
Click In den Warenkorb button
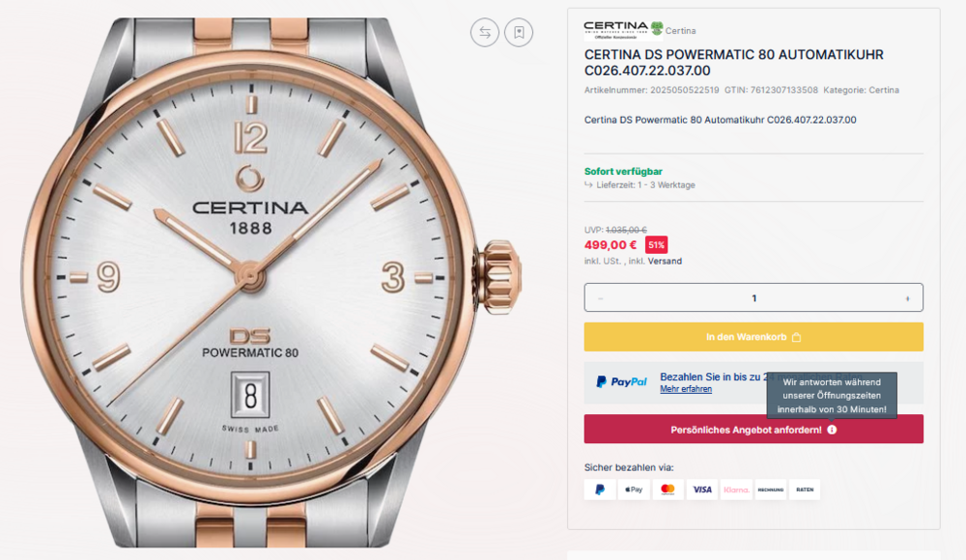tap(753, 337)
